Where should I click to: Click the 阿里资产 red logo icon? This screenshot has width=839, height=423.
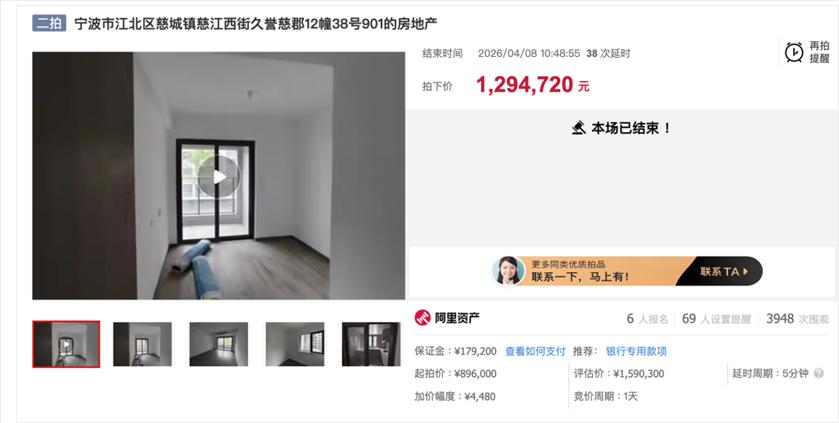point(423,318)
